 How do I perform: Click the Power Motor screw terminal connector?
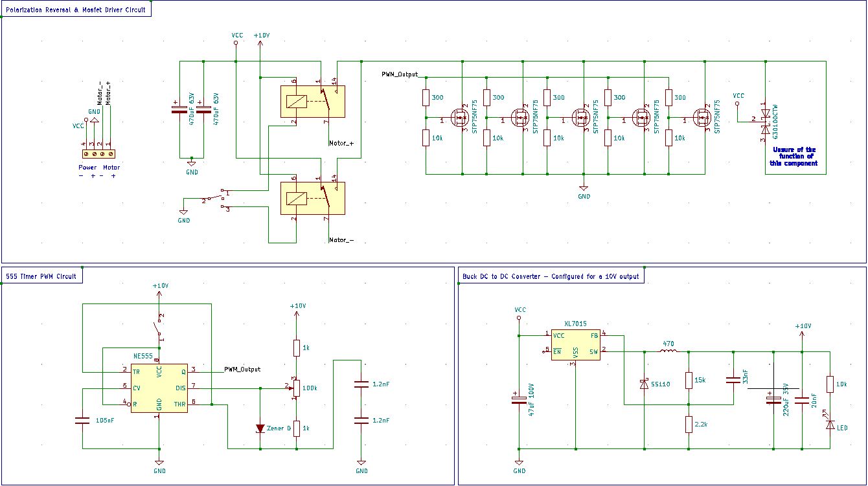pos(98,154)
